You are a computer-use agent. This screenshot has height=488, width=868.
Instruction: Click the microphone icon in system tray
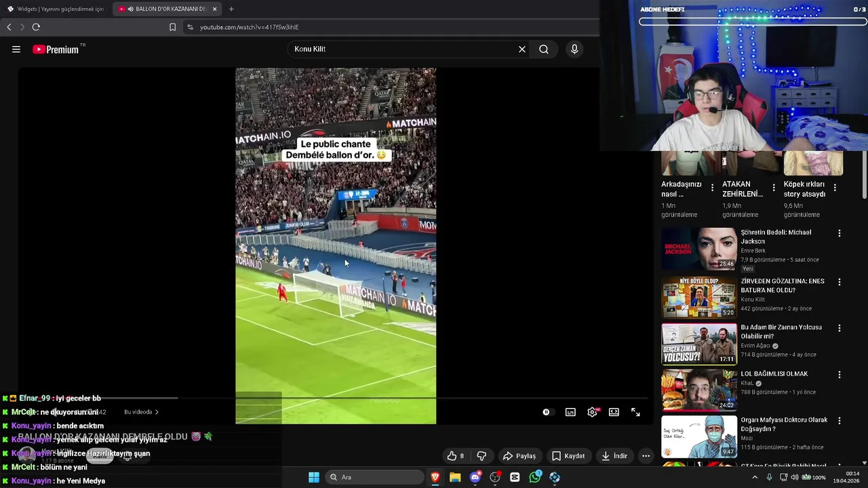click(769, 477)
